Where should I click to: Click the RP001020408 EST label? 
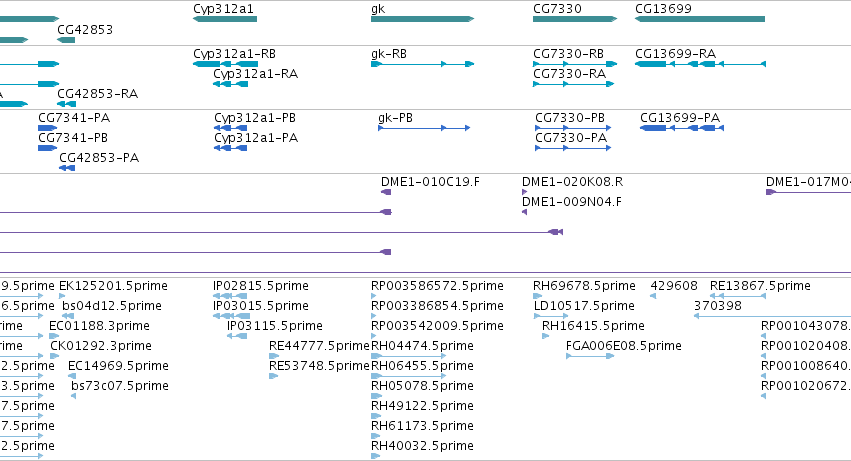pos(806,346)
